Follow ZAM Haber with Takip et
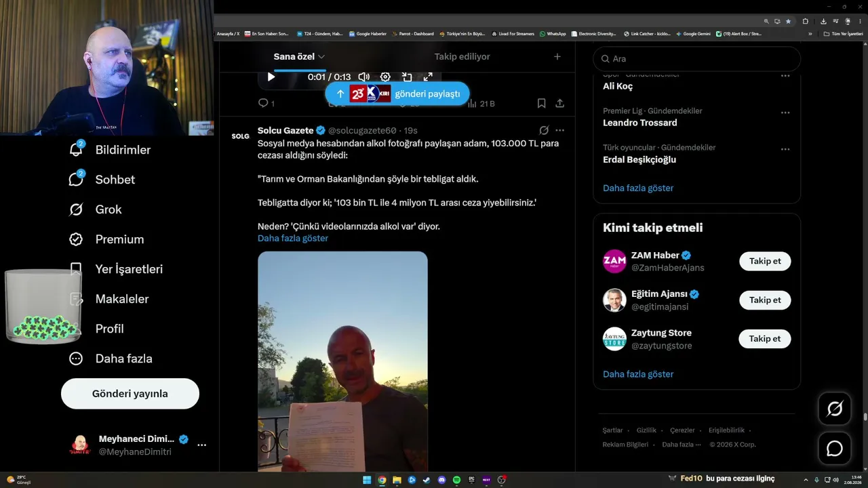Image resolution: width=868 pixels, height=488 pixels. (765, 261)
